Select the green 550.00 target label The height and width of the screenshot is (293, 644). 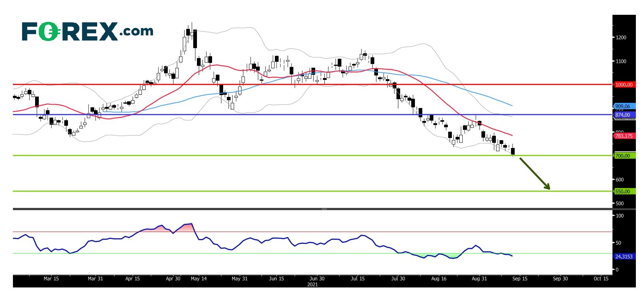(624, 192)
